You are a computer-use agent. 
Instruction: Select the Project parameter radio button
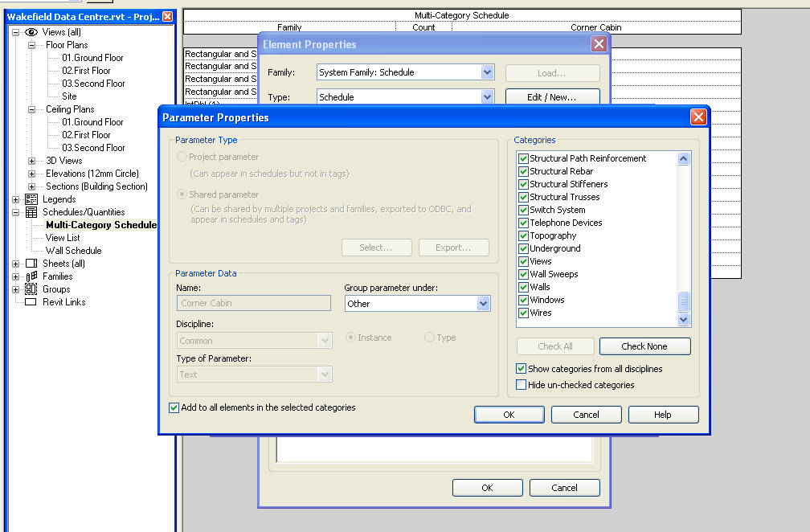(x=182, y=157)
